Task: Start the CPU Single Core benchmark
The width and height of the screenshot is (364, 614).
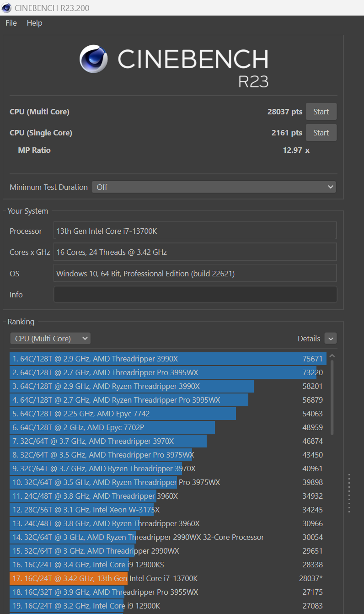Action: point(321,132)
